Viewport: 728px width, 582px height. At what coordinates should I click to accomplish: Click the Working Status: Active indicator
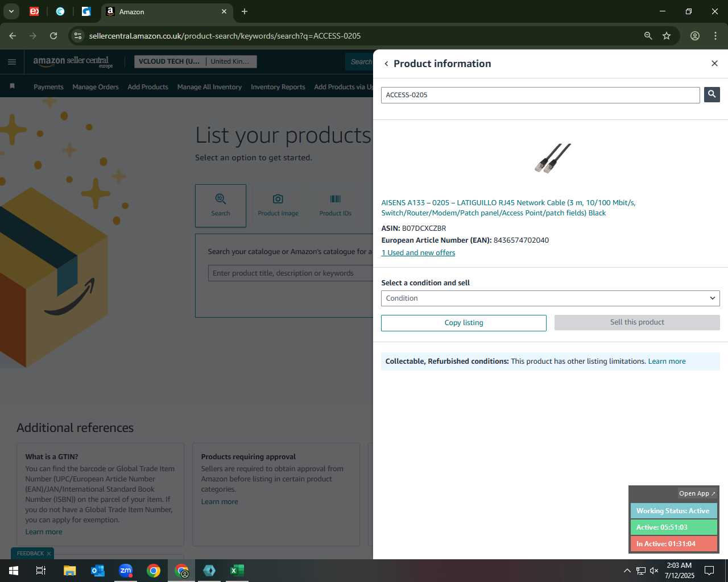tap(673, 511)
